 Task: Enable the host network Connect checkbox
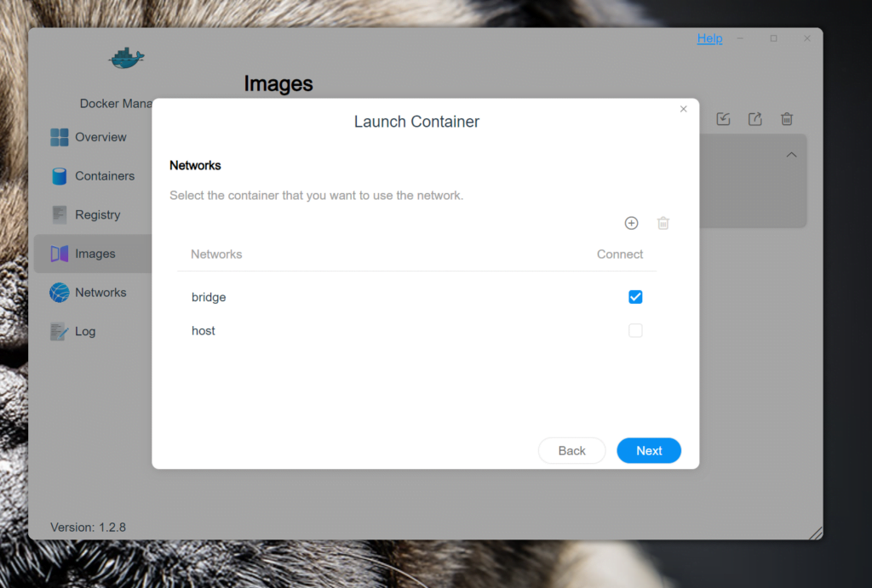635,331
